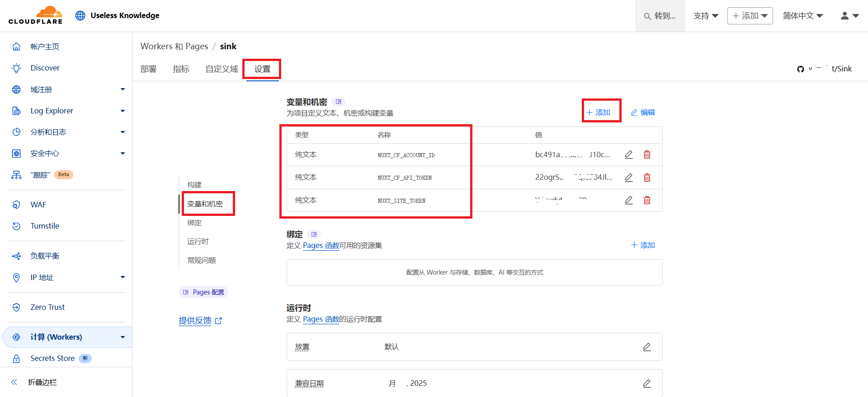Edit the NUXT_CF_API_TOKEN variable

tap(628, 177)
